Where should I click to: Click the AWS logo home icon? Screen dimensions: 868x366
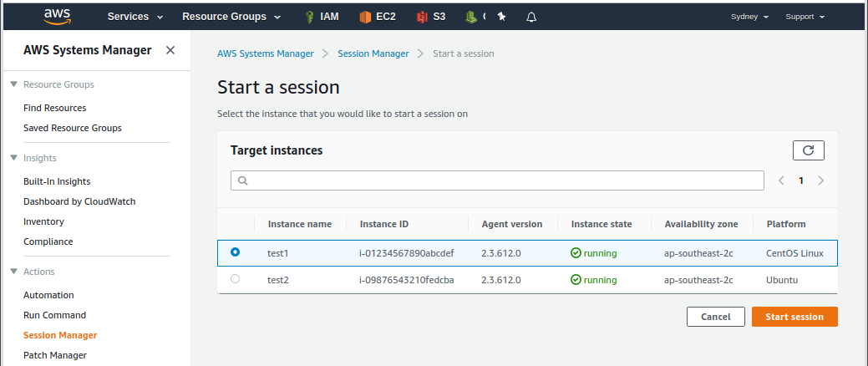pos(57,18)
